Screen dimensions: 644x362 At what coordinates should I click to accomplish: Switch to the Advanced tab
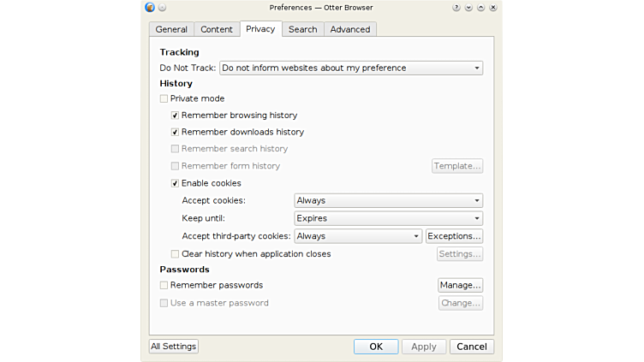[350, 29]
